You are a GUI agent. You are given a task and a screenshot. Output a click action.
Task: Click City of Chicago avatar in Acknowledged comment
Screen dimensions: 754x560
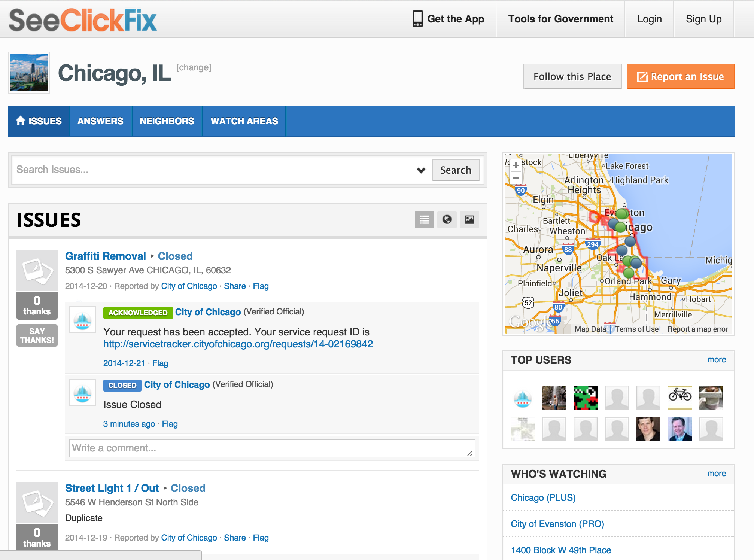(x=82, y=320)
